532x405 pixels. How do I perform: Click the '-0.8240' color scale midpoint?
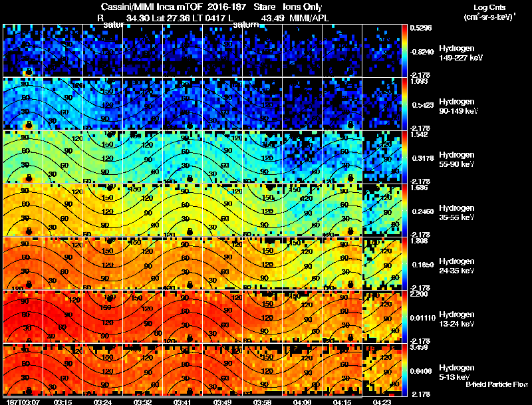422,52
